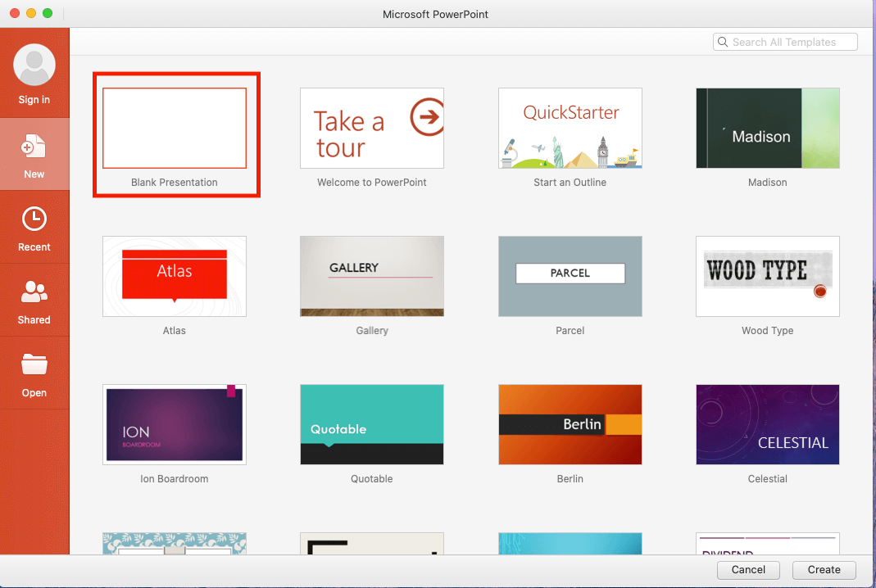The height and width of the screenshot is (588, 876).
Task: Click the 'Ion Boardroom' caption text
Action: (175, 478)
